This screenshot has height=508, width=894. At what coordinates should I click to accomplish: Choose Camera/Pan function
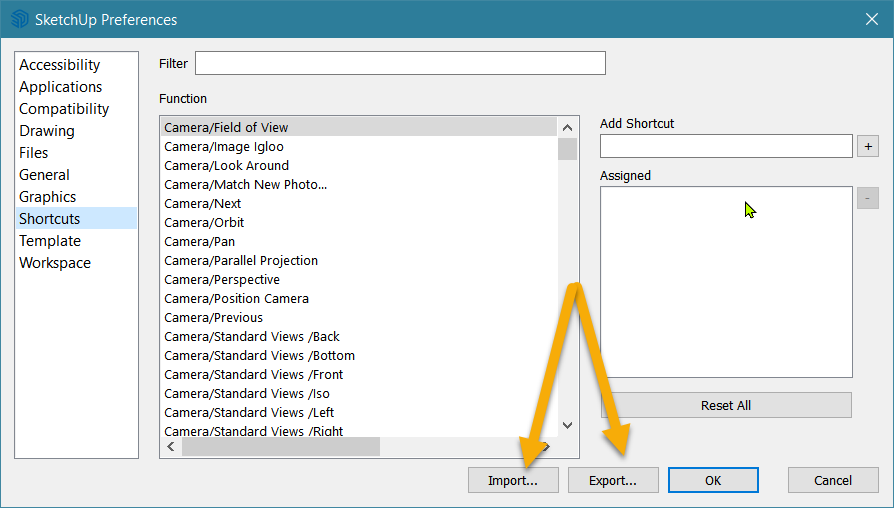(x=359, y=242)
